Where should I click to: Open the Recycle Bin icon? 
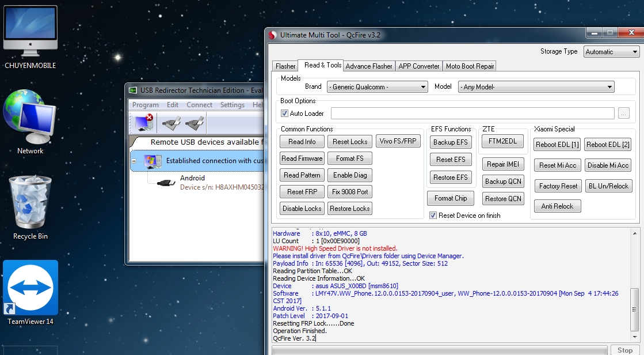coord(30,207)
